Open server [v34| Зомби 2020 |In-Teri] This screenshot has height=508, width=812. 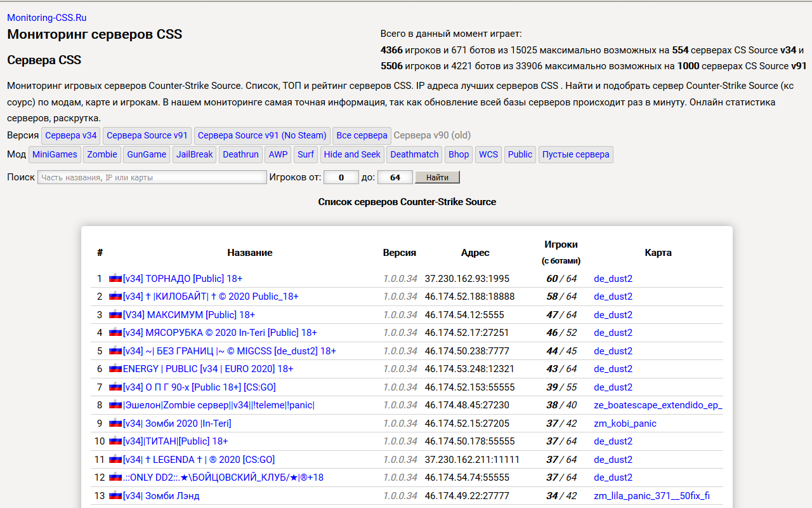[177, 423]
